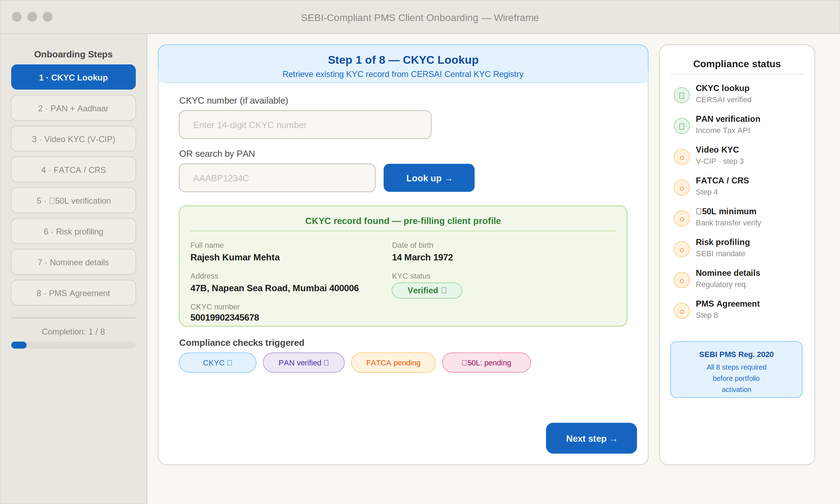Click the completion progress bar
The width and height of the screenshot is (840, 504).
[73, 345]
